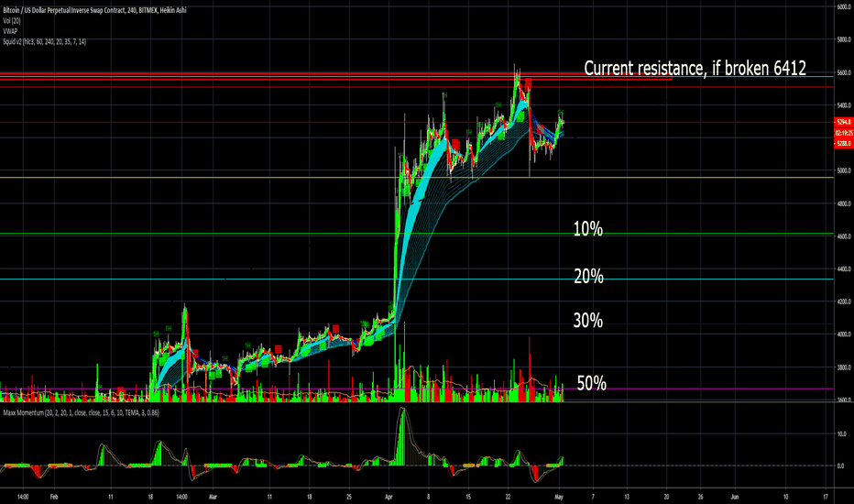Click the 4600.0 price axis label
The width and height of the screenshot is (854, 504).
click(x=844, y=236)
